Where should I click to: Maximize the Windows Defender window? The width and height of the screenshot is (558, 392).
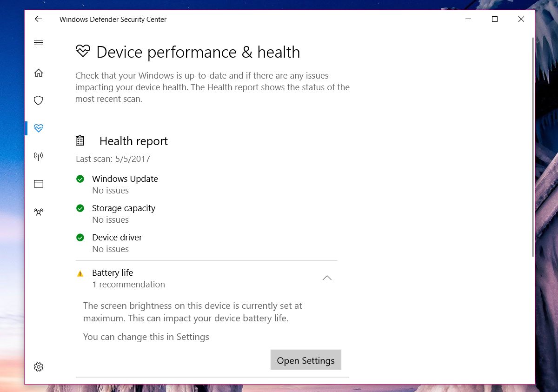495,19
